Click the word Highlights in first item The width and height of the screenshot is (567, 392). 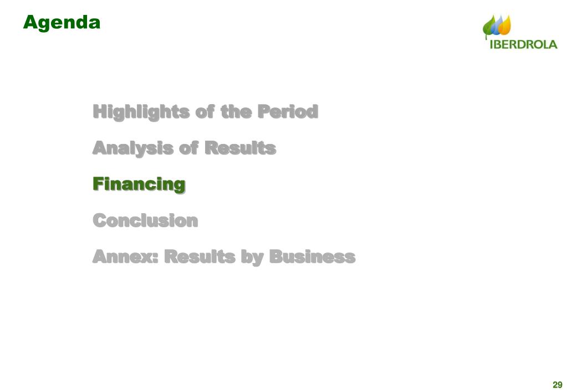pos(141,112)
